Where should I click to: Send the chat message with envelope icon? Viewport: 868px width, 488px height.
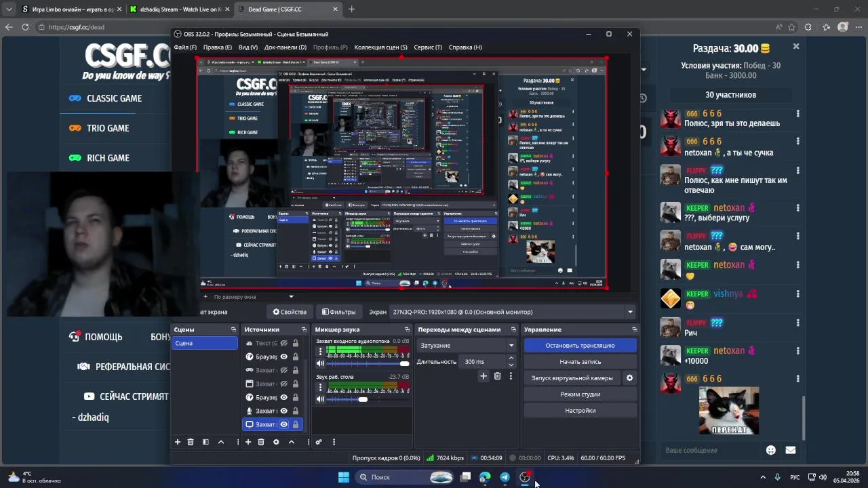coord(791,450)
